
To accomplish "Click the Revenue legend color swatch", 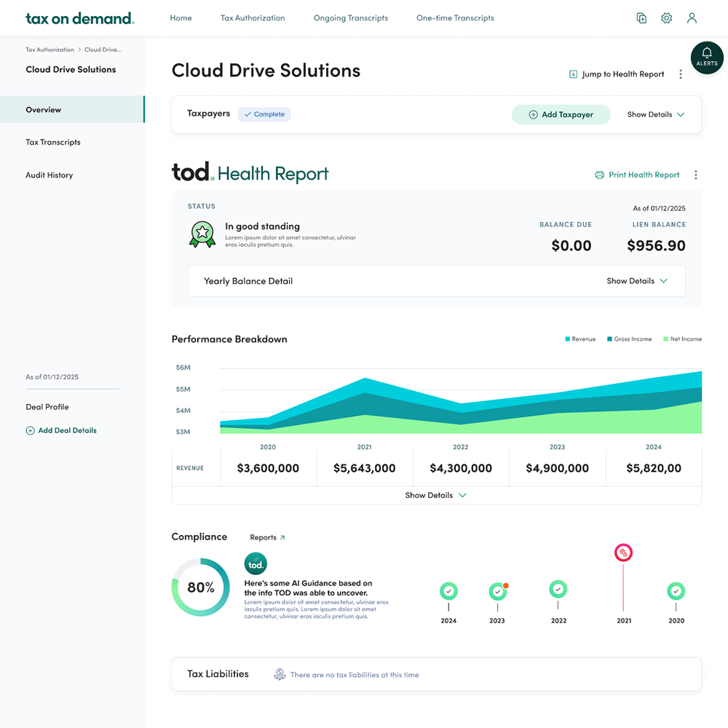I will tap(568, 339).
